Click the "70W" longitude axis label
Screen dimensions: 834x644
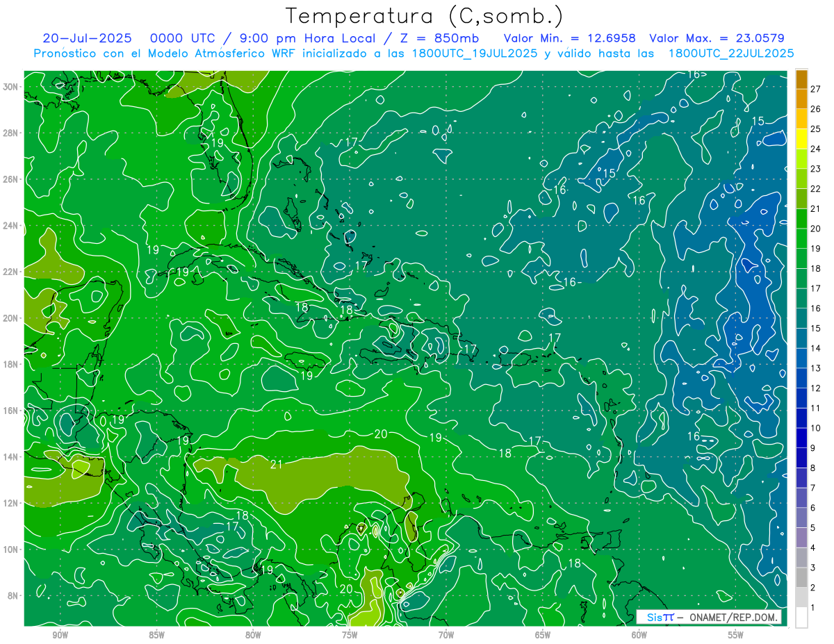446,635
